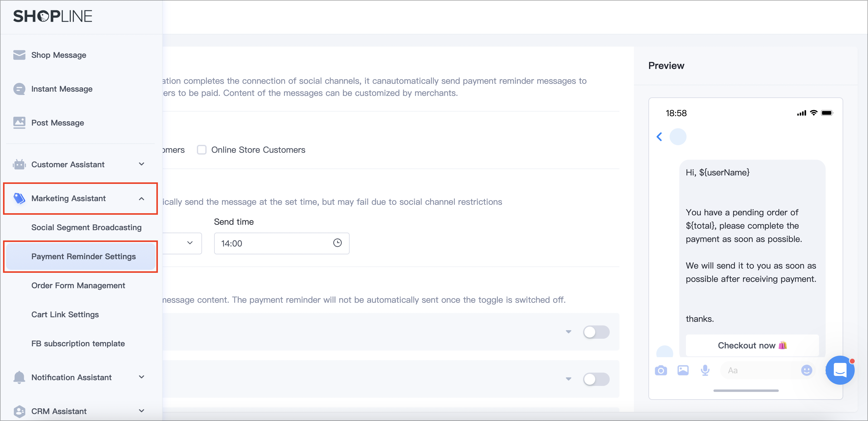Click the Notification Assistant bell icon

click(x=19, y=377)
